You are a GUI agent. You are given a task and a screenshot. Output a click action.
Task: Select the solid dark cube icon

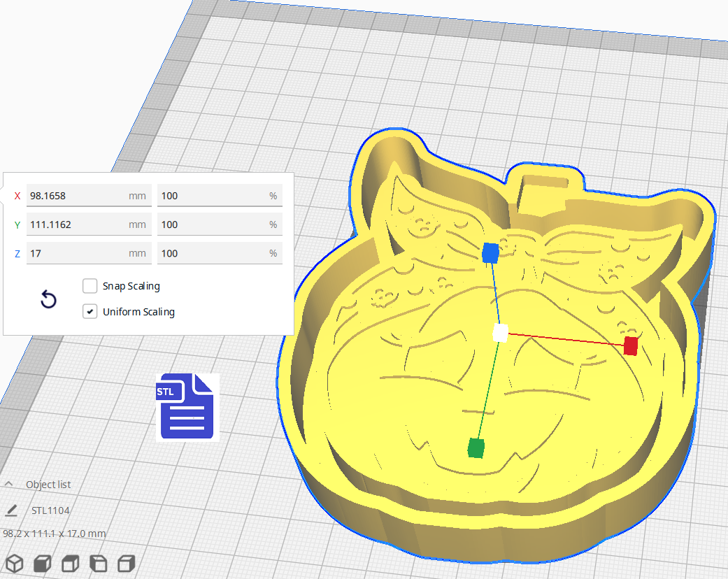(x=42, y=563)
